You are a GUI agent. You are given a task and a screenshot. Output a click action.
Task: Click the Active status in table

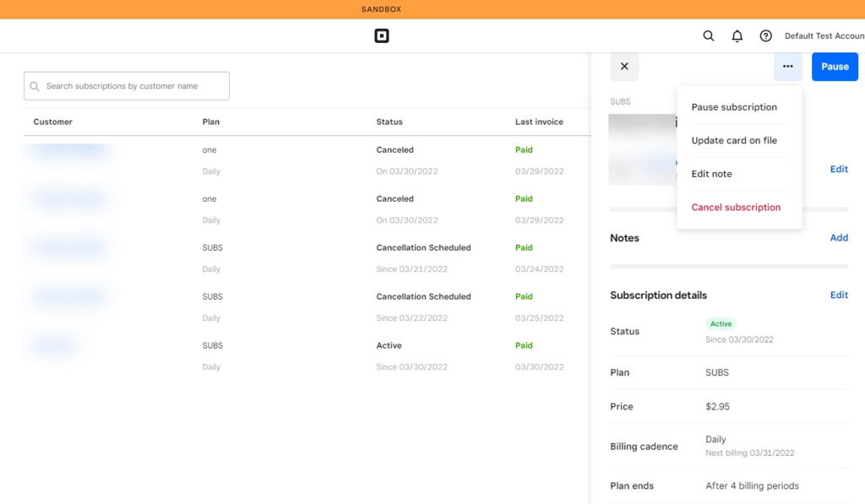click(389, 345)
